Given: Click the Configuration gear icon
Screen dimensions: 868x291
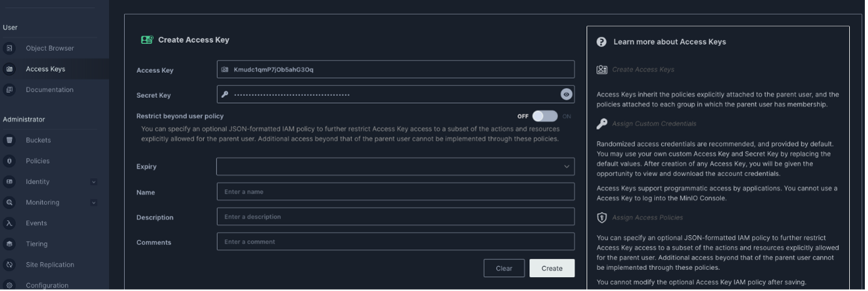Looking at the screenshot, I should (9, 285).
